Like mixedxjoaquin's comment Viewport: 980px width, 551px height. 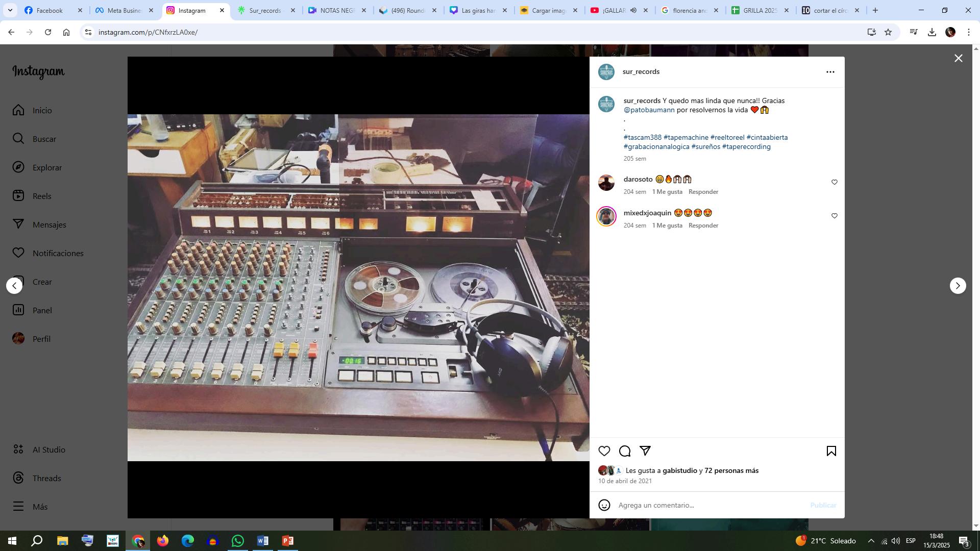pyautogui.click(x=835, y=216)
